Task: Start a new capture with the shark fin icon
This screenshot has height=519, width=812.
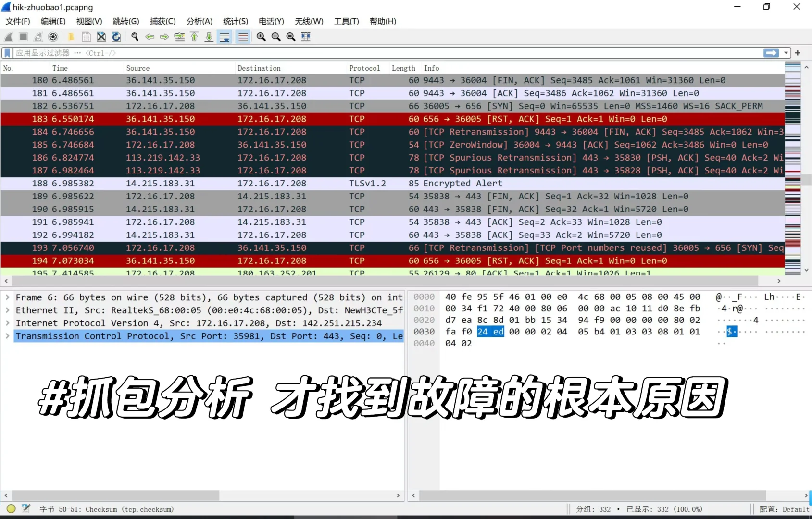Action: [8, 37]
